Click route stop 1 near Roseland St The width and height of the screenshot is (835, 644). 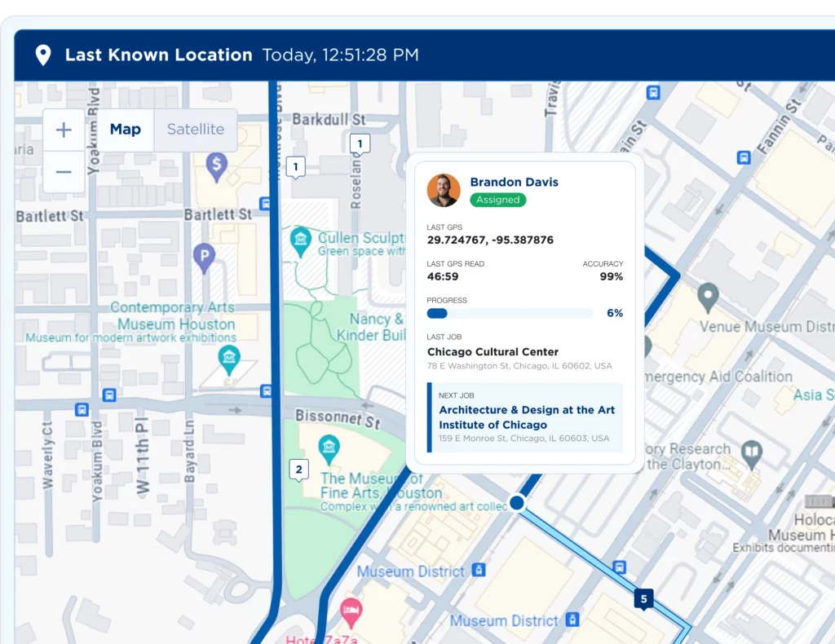pos(359,143)
